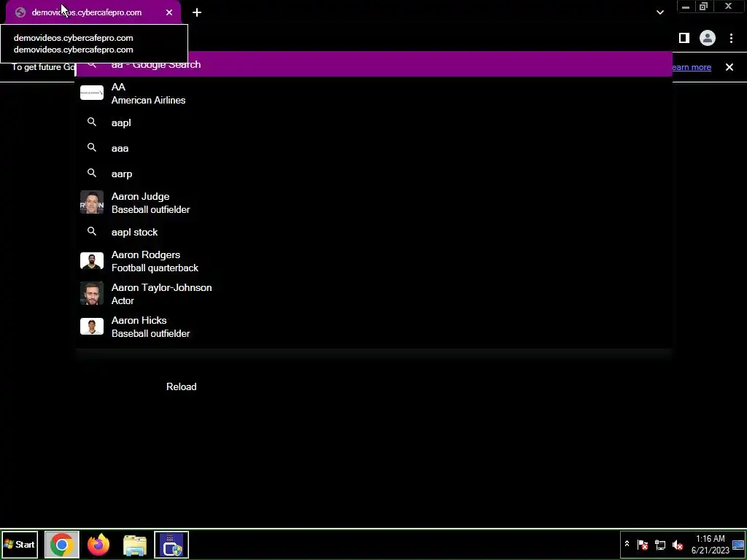Toggle the browser side panel icon
The width and height of the screenshot is (747, 560).
click(684, 38)
